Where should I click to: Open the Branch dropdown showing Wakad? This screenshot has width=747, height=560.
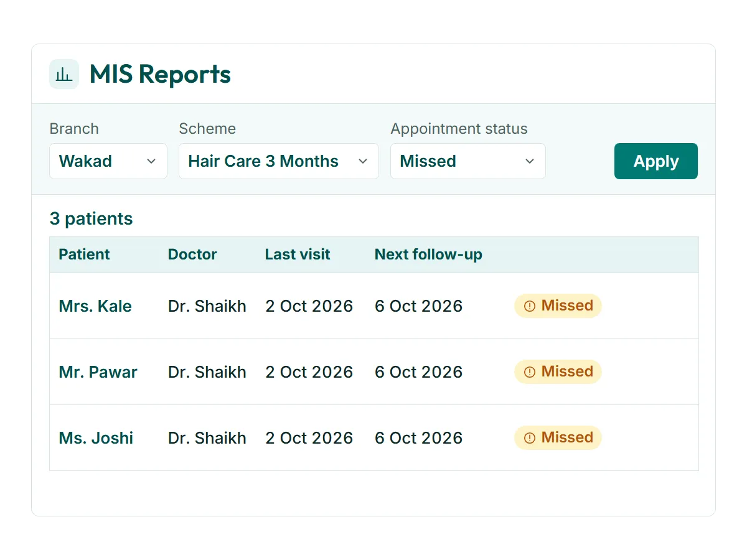coord(108,161)
